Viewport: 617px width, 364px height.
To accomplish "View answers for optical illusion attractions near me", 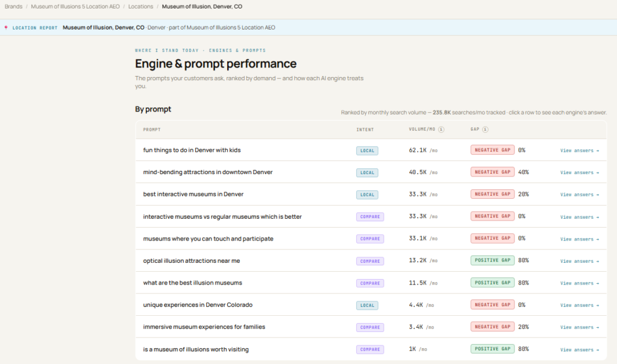I will [x=580, y=262].
